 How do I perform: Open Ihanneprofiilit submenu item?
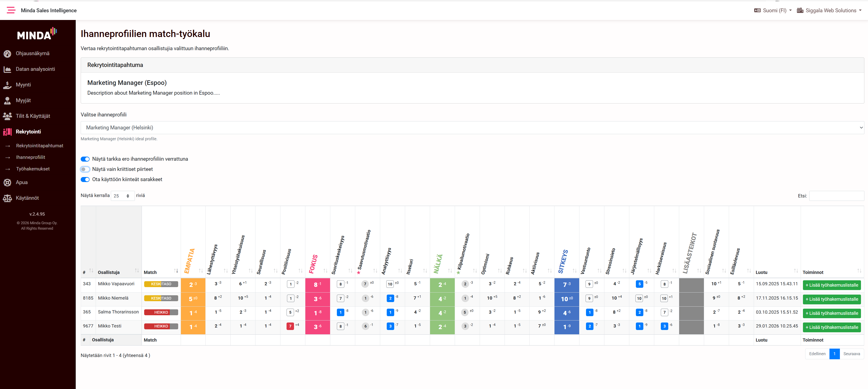pos(31,157)
